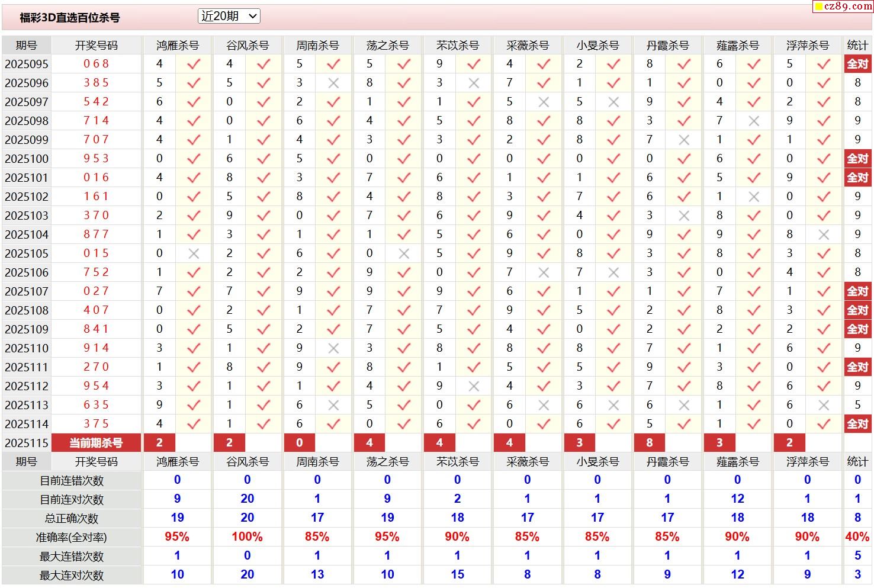Viewport: 874px width, 588px height.
Task: Click the winning number 707 in row 2025099
Action: pos(96,140)
